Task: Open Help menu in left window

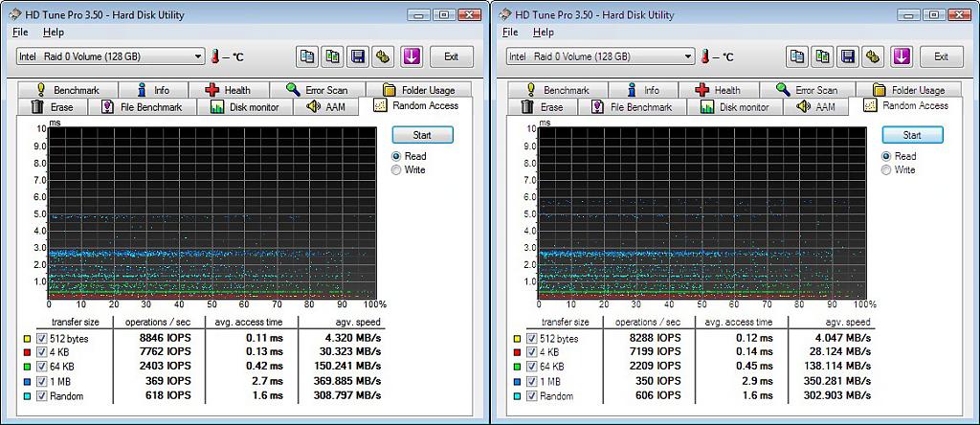Action: pyautogui.click(x=54, y=32)
